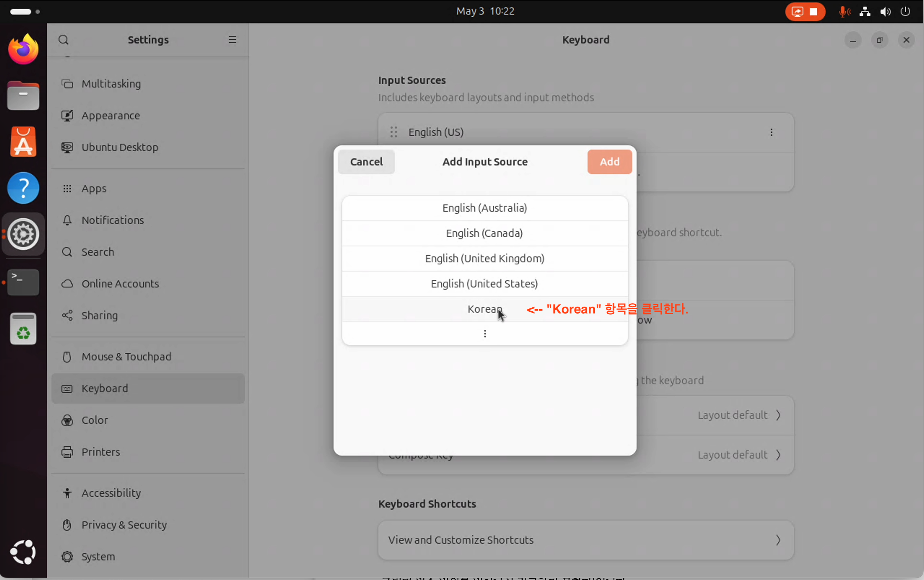Open the Settings search icon

pyautogui.click(x=63, y=40)
